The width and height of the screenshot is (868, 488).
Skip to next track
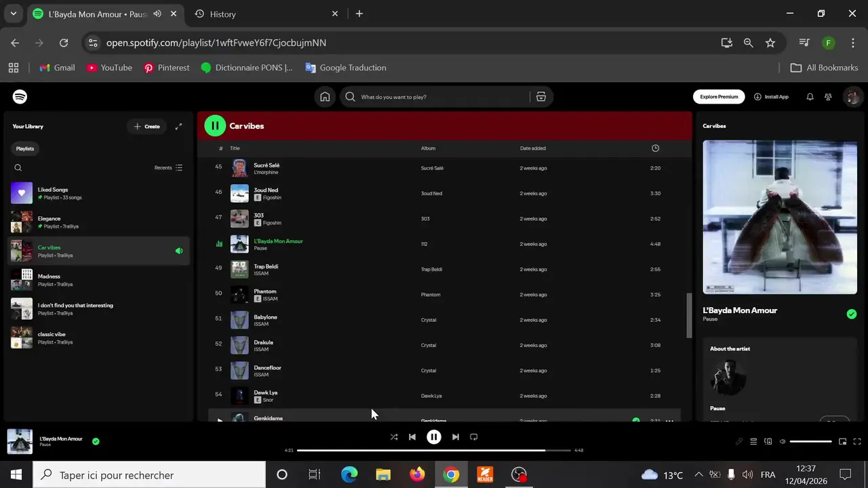[456, 437]
